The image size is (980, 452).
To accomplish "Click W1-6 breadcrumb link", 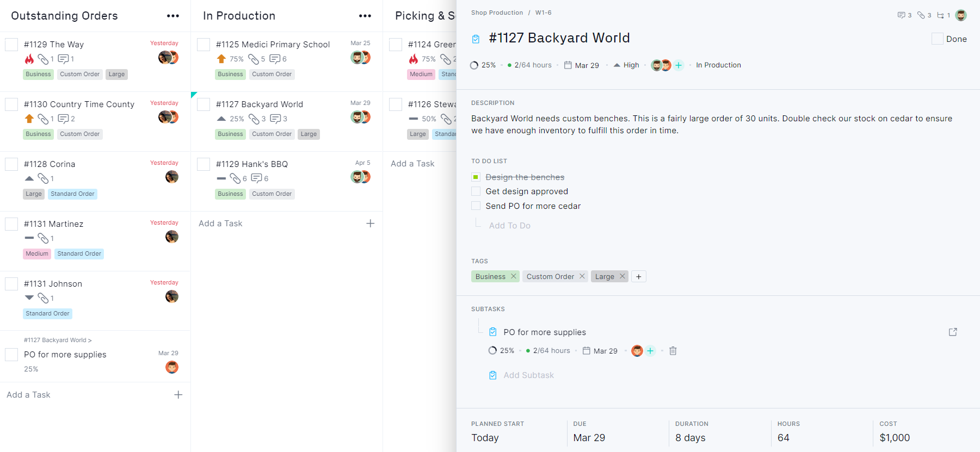I will (543, 13).
